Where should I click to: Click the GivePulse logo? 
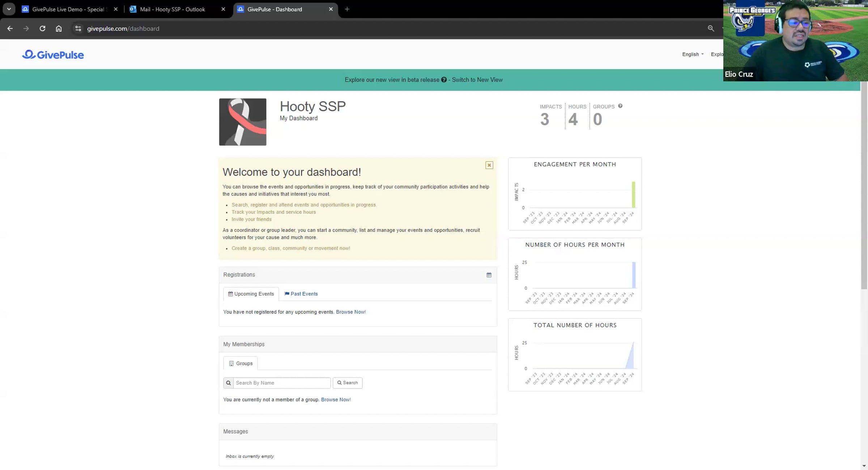53,54
